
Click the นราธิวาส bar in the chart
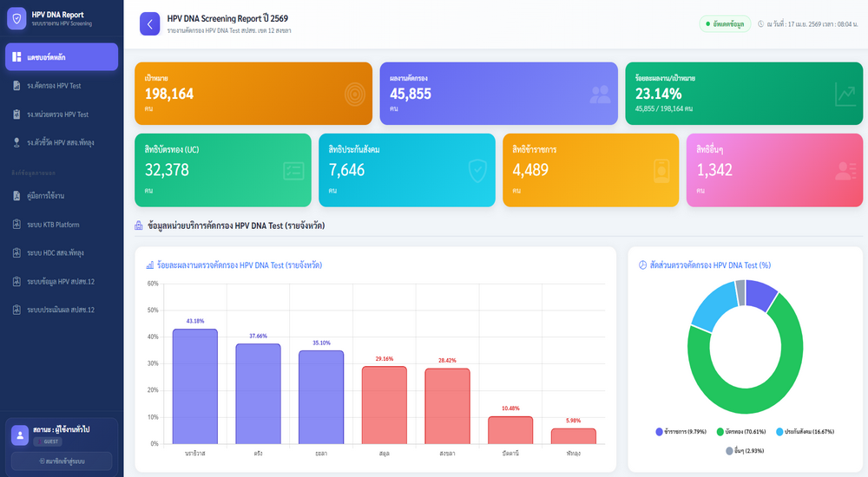195,386
